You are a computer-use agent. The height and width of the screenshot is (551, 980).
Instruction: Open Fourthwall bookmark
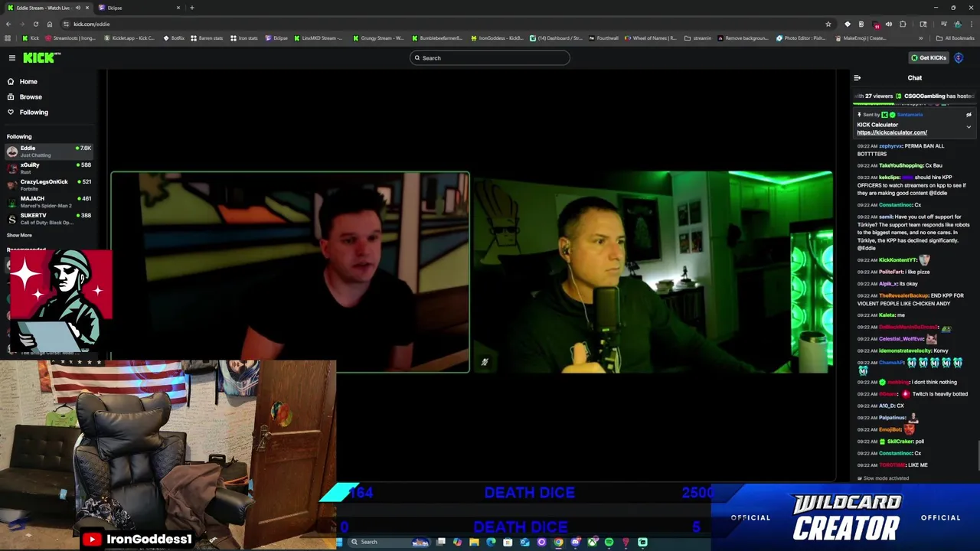pos(603,38)
